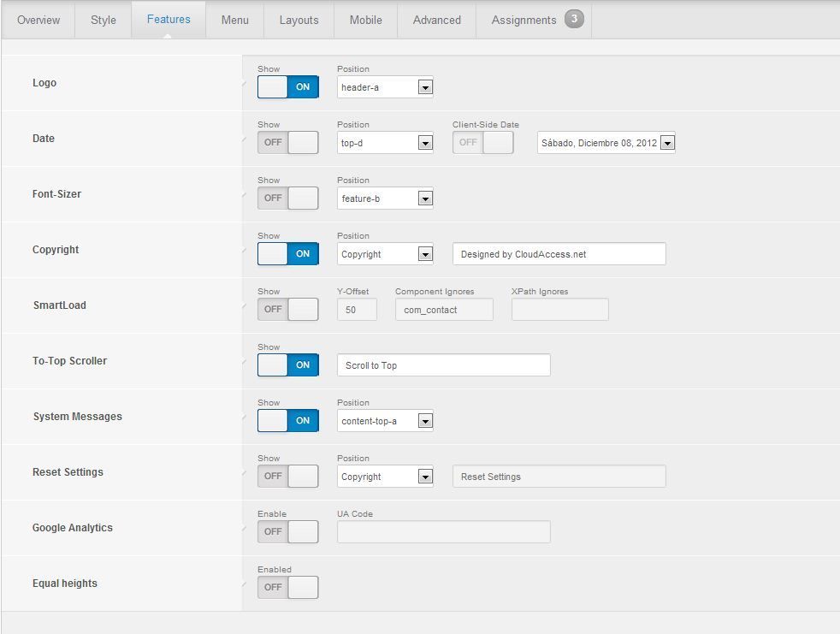Open Logo position header-a dropdown
Viewport: 840px width, 634px height.
pyautogui.click(x=385, y=86)
